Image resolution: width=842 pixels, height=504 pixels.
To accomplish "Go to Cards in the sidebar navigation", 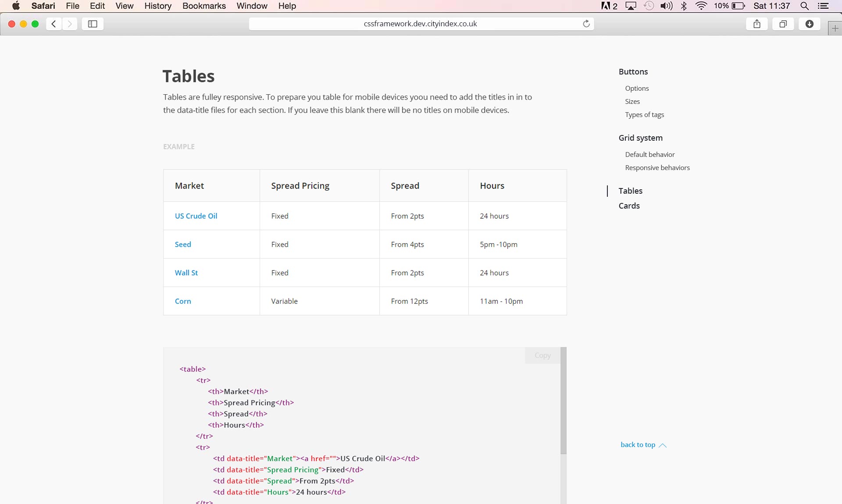I will [x=629, y=206].
